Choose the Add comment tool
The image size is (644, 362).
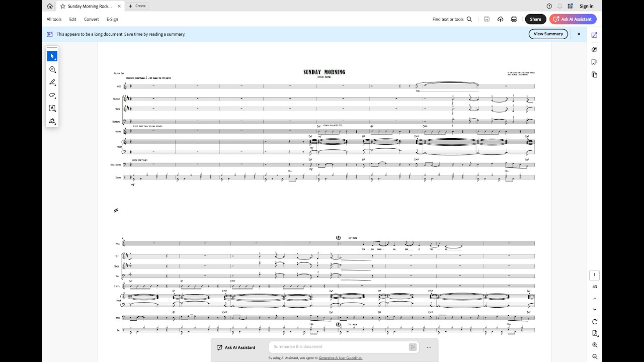(x=52, y=69)
